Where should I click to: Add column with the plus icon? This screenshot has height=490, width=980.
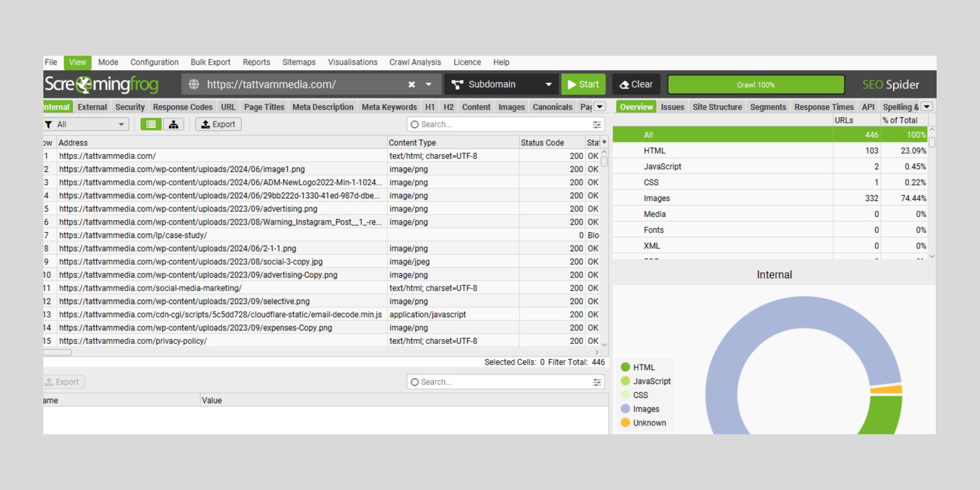pos(604,142)
